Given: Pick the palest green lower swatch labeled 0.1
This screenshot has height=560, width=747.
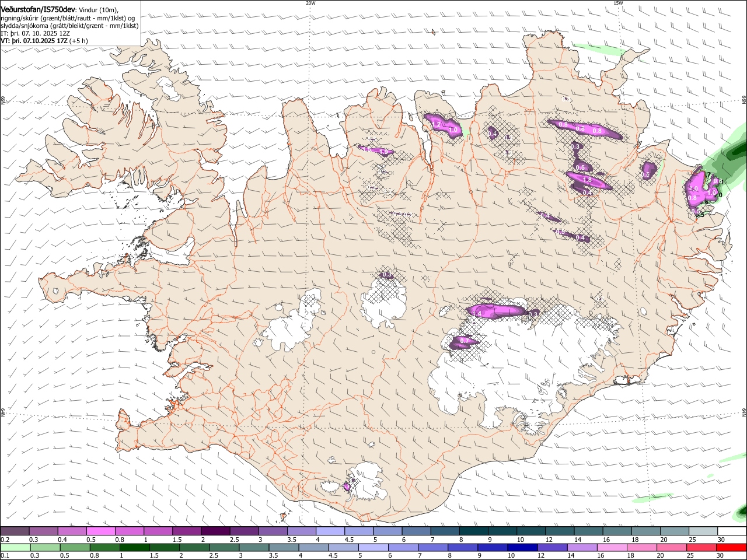Looking at the screenshot, I should coord(15,547).
